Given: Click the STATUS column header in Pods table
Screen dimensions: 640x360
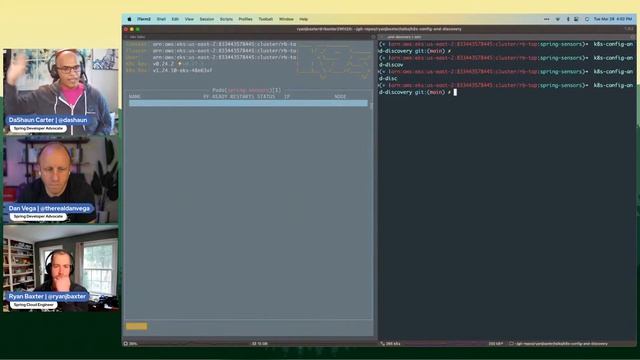Looking at the screenshot, I should pyautogui.click(x=266, y=97).
